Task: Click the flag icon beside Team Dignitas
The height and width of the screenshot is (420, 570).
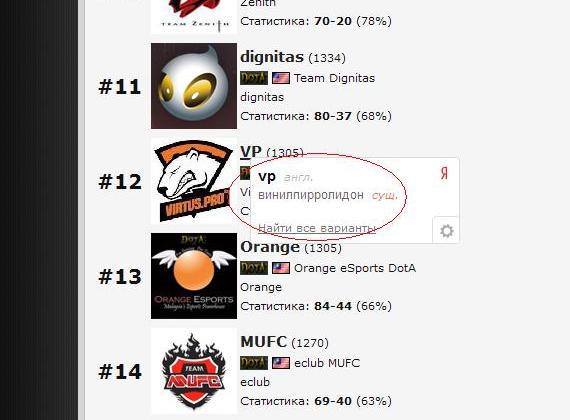Action: (x=281, y=78)
